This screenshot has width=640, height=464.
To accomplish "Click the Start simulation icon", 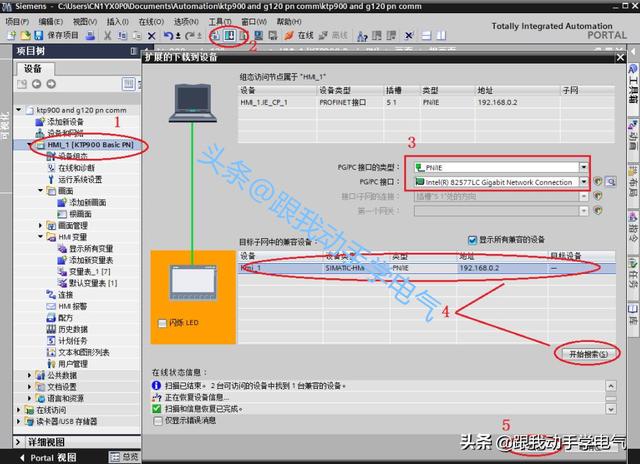I will tap(258, 36).
